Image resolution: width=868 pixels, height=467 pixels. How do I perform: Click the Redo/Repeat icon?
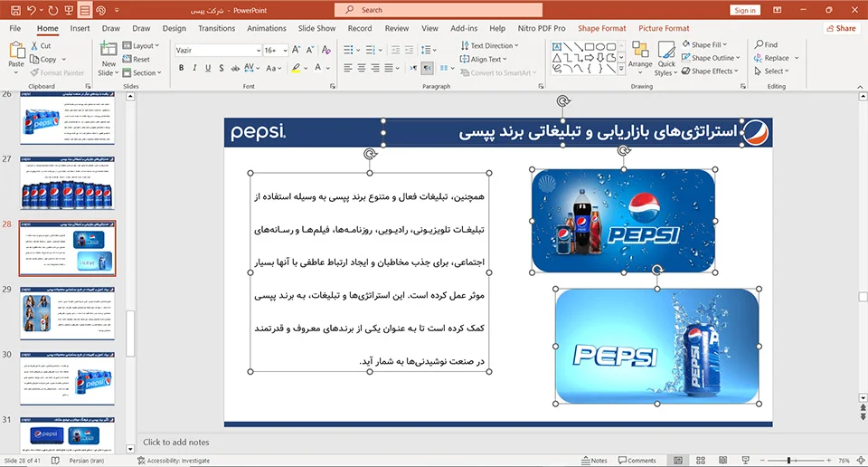click(52, 10)
